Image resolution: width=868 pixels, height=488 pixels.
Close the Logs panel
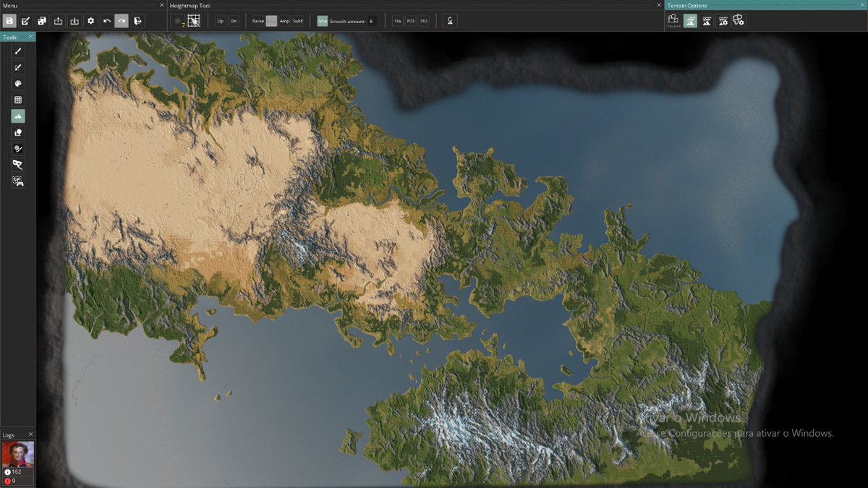tap(30, 435)
